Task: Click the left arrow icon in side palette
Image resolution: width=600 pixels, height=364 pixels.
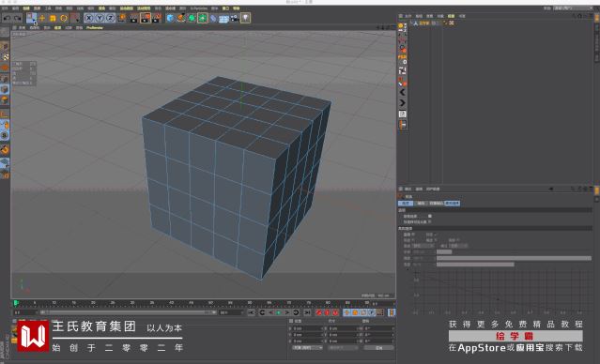Action: click(402, 92)
